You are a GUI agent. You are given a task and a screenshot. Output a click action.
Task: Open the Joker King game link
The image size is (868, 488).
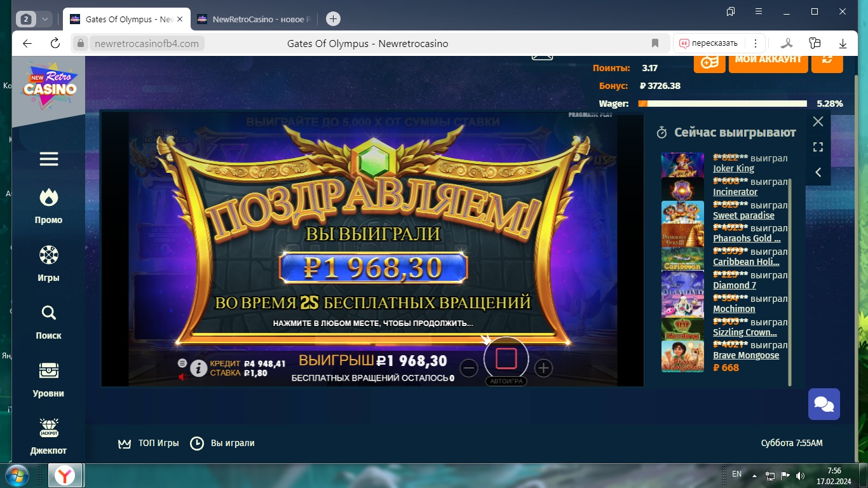(733, 168)
